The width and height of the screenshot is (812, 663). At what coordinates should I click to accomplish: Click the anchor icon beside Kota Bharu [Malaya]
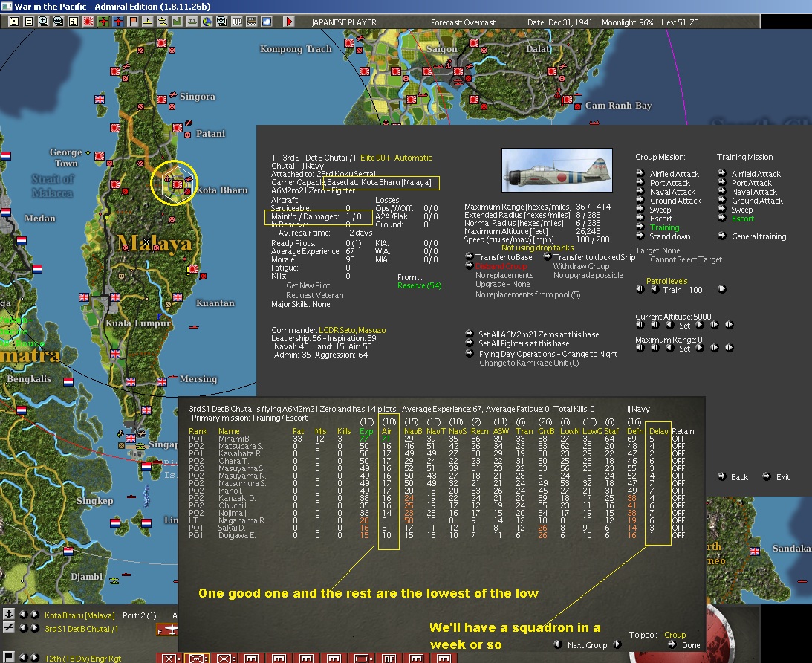[8, 615]
